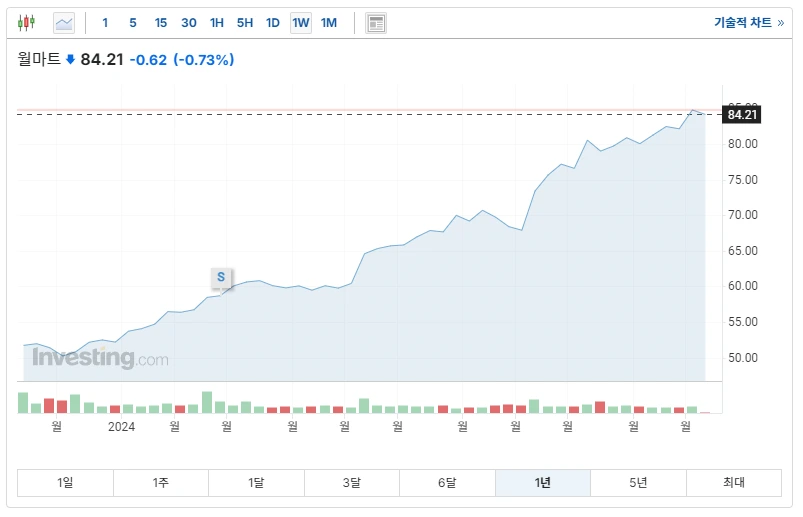Set interval to 5 minutes

(133, 23)
